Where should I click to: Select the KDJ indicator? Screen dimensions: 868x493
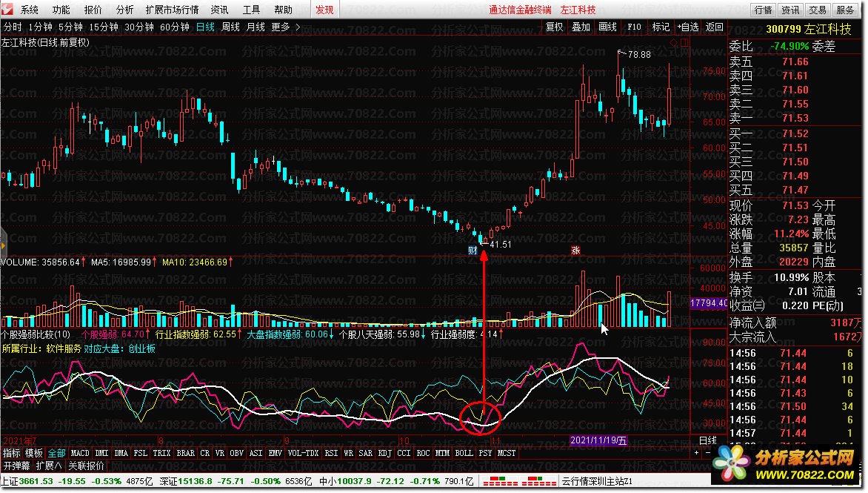coord(384,453)
